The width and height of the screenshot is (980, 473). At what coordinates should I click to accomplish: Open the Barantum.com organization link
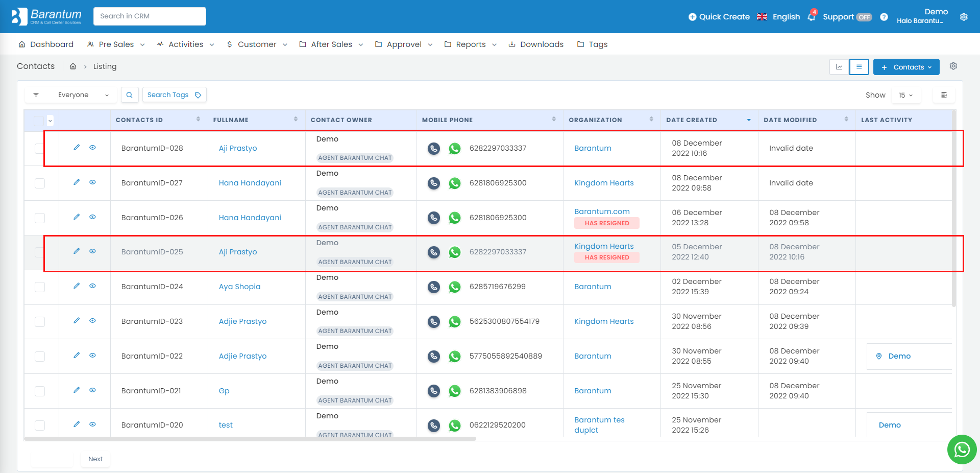pos(602,211)
